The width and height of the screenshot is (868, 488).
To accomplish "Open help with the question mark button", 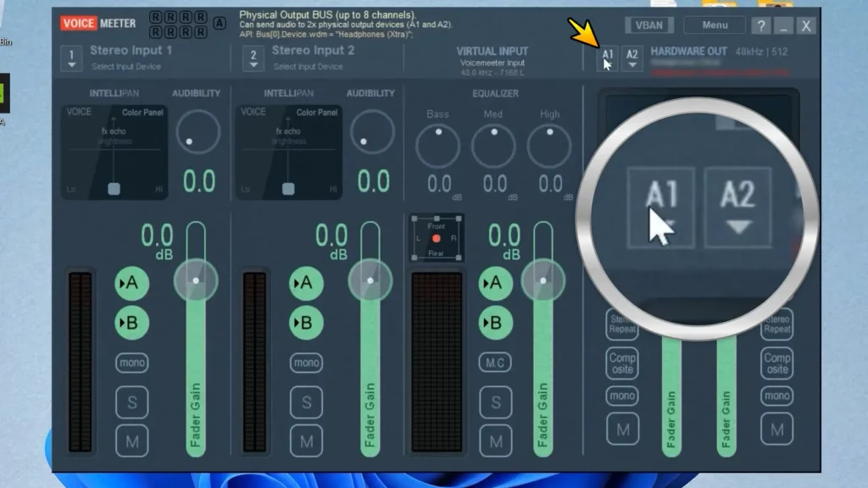I will click(761, 25).
